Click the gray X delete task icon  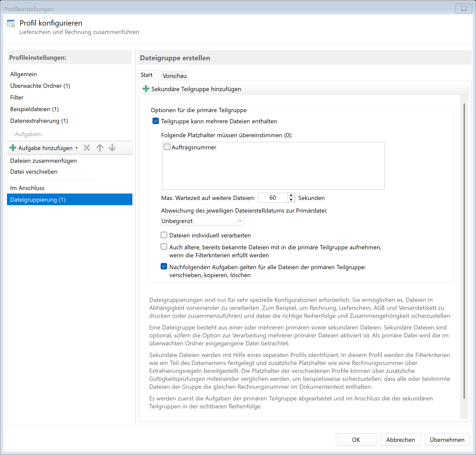[x=87, y=148]
